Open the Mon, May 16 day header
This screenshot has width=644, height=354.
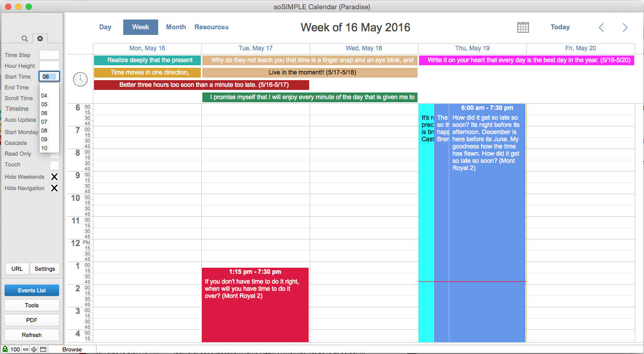pos(147,48)
